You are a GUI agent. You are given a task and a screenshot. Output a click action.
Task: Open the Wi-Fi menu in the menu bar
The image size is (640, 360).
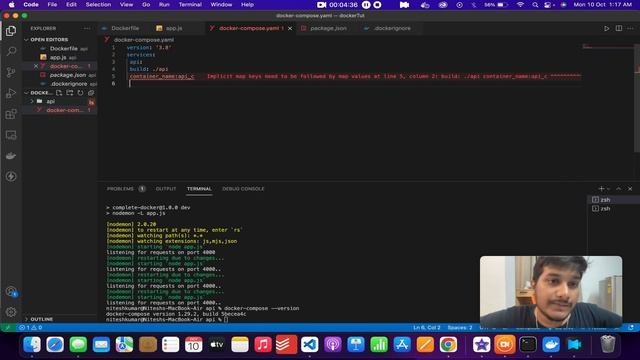520,4
